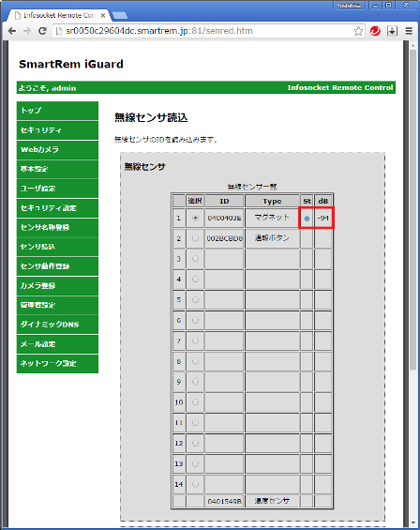The image size is (420, 530).
Task: Click the vertical page scrollbar thumb
Action: pos(412,209)
